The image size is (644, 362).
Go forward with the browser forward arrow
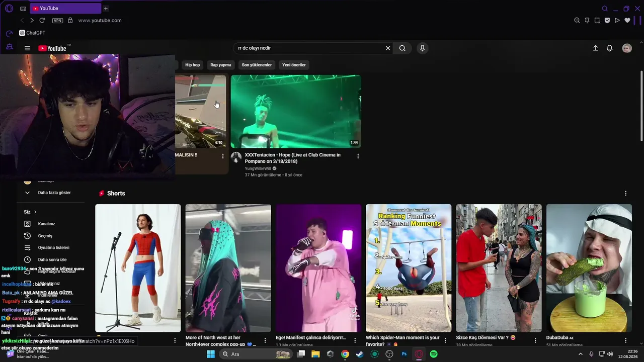pyautogui.click(x=32, y=21)
